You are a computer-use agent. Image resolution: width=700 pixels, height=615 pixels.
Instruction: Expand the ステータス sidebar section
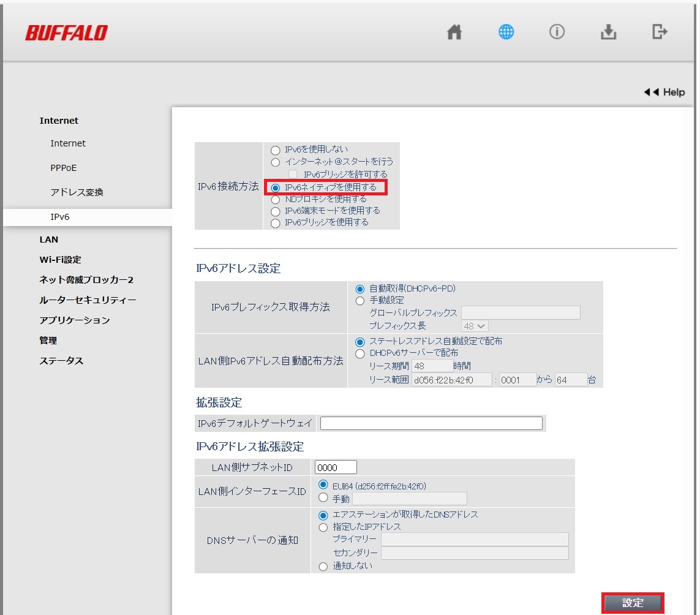(x=61, y=360)
